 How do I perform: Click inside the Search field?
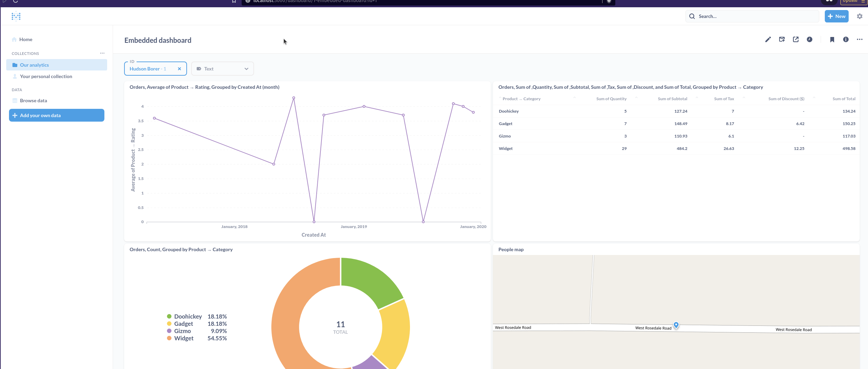click(x=752, y=16)
